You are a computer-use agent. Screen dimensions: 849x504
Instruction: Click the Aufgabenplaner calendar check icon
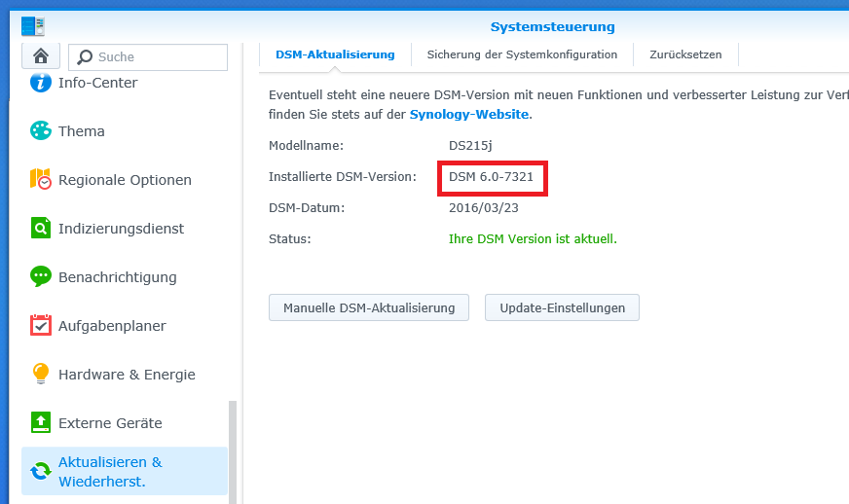click(41, 325)
